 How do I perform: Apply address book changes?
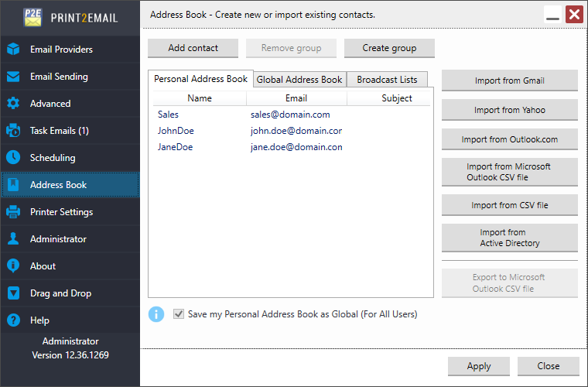[479, 366]
